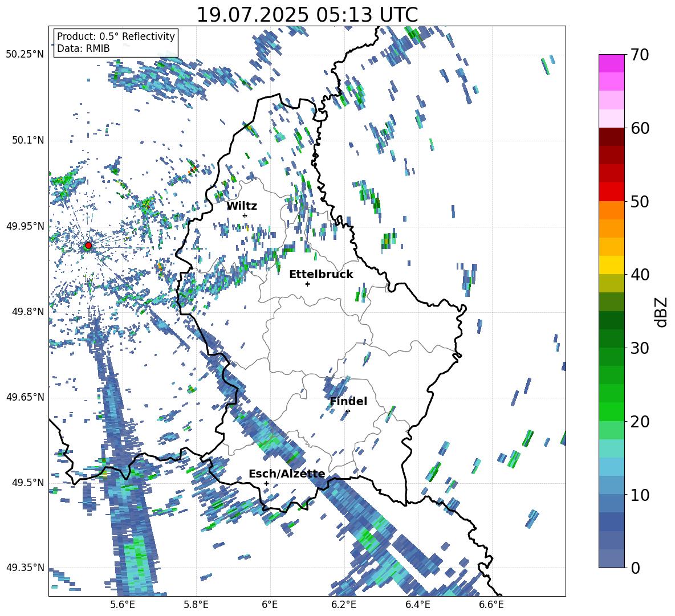
Task: Click the 6.6°E longitude label
Action: tap(491, 605)
